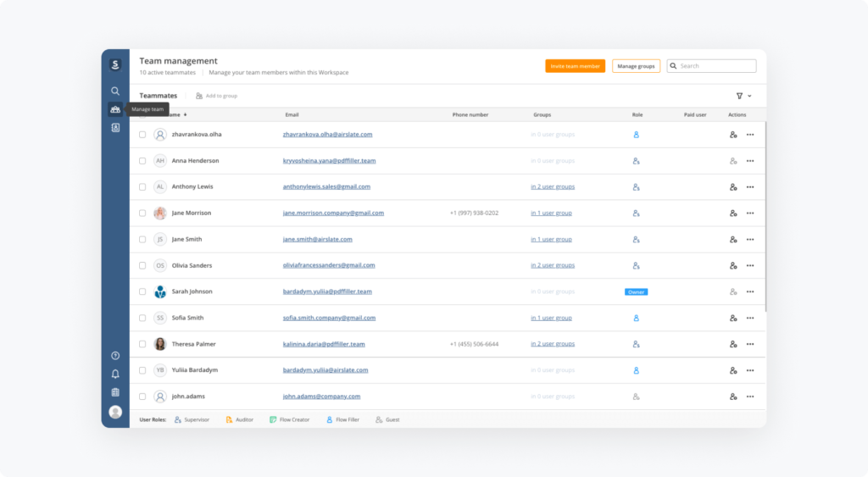The image size is (868, 477).
Task: Open Jane Morrison's email link
Action: [333, 214]
